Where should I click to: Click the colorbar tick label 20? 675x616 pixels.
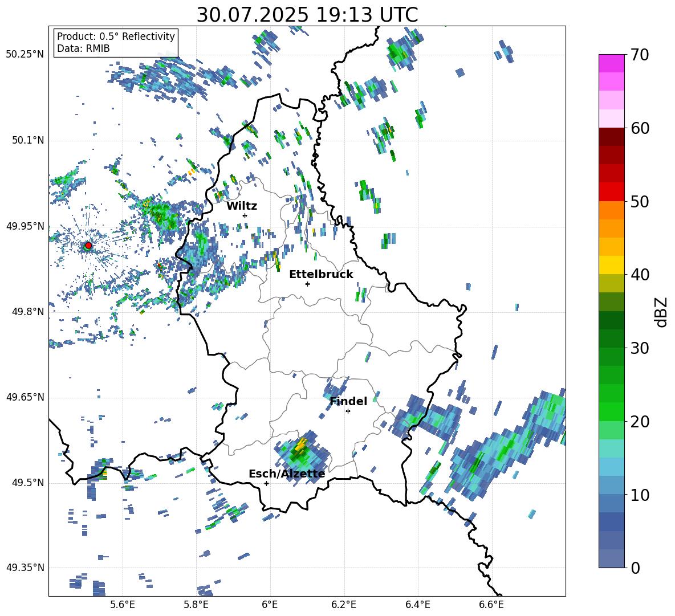[x=640, y=422]
